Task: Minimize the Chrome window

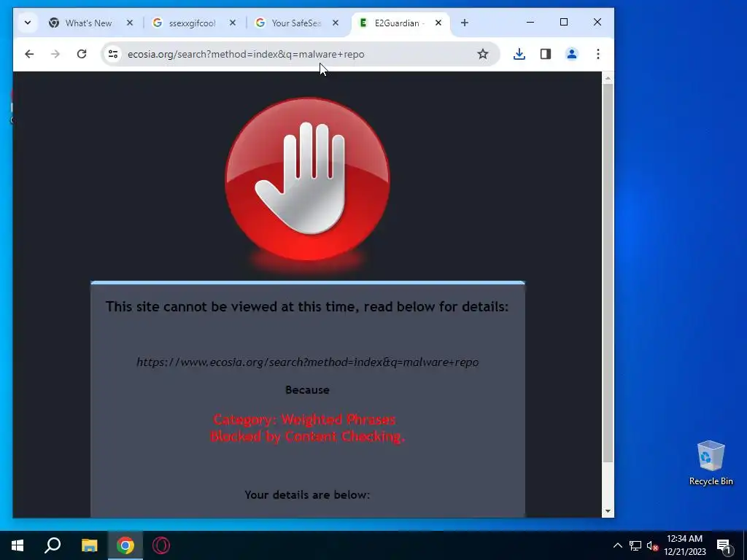Action: coord(530,22)
